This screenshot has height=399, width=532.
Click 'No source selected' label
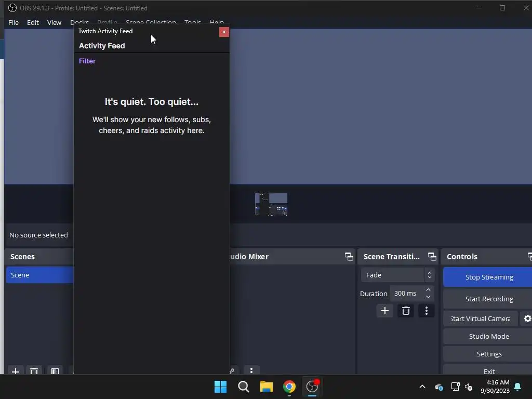pyautogui.click(x=38, y=235)
